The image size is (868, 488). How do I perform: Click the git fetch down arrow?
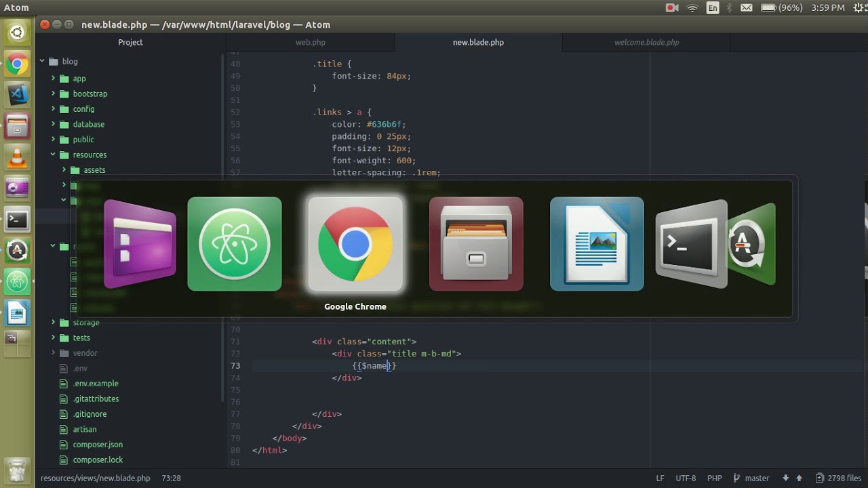pos(785,478)
